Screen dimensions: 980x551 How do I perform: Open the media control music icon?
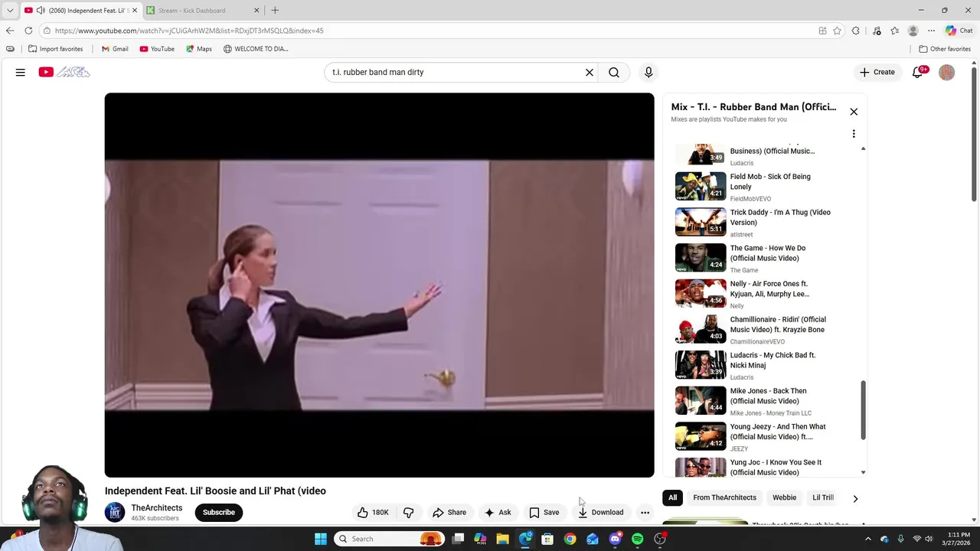877,31
